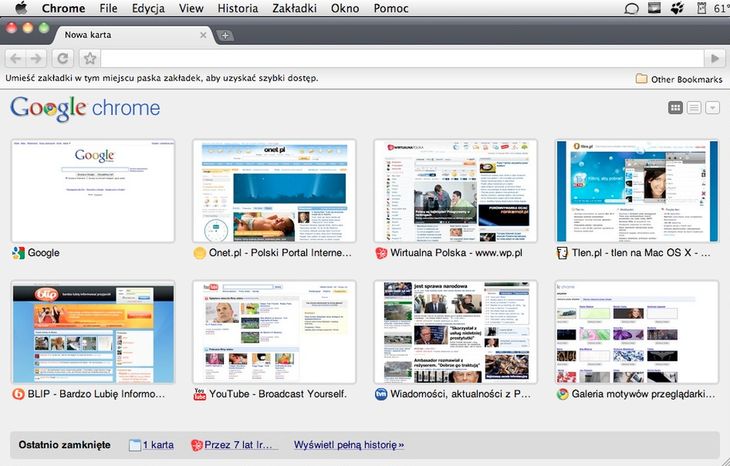This screenshot has height=466, width=730.
Task: Open the Chrome menu
Action: [63, 8]
